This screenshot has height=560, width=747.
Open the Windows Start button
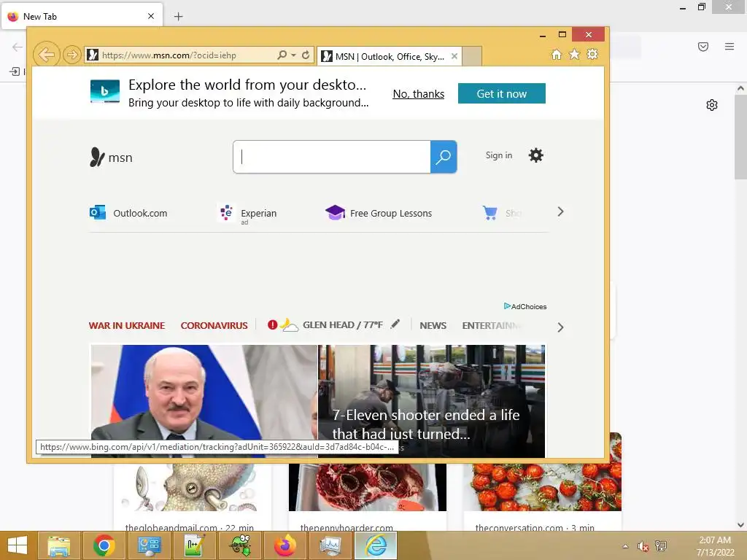pos(18,545)
